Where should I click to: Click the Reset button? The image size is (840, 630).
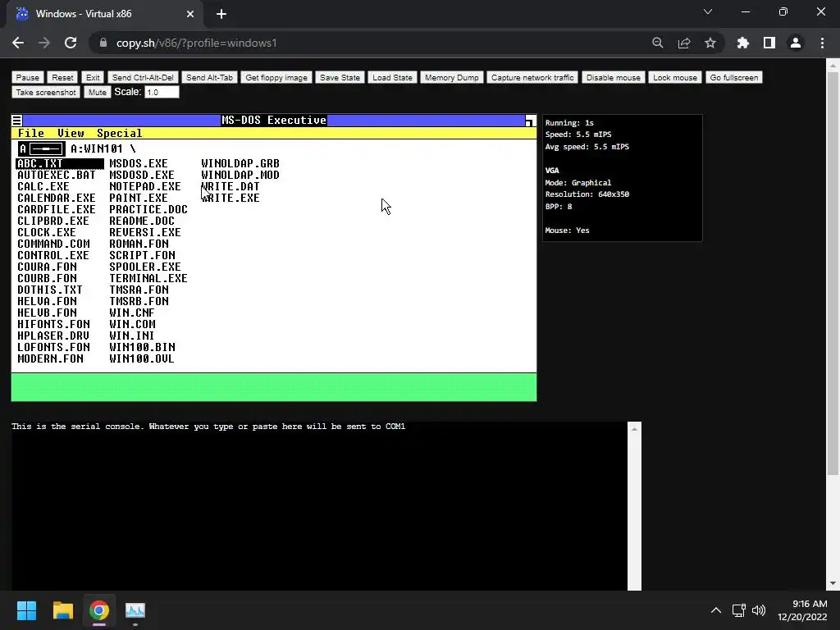coord(62,78)
